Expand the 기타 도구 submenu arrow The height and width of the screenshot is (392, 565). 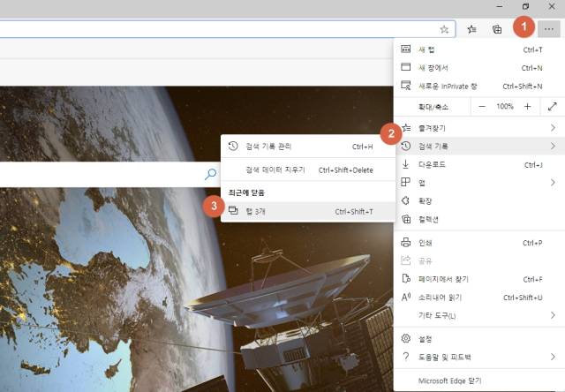point(553,315)
